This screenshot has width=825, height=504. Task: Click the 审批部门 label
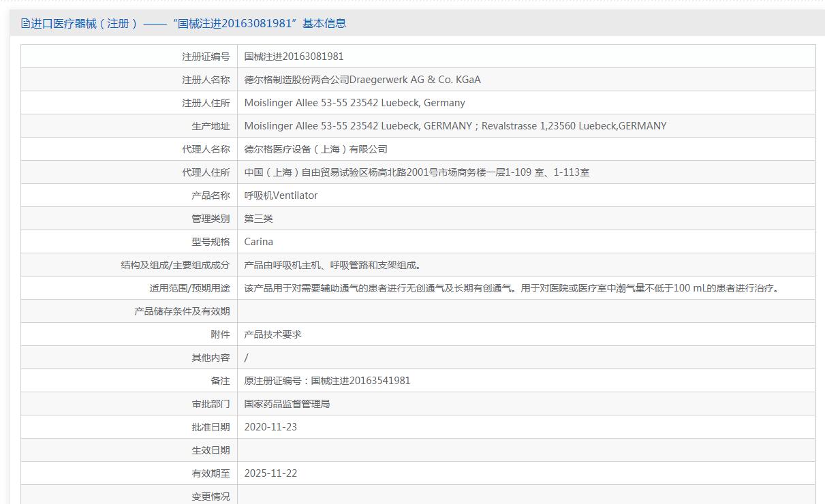tap(211, 404)
